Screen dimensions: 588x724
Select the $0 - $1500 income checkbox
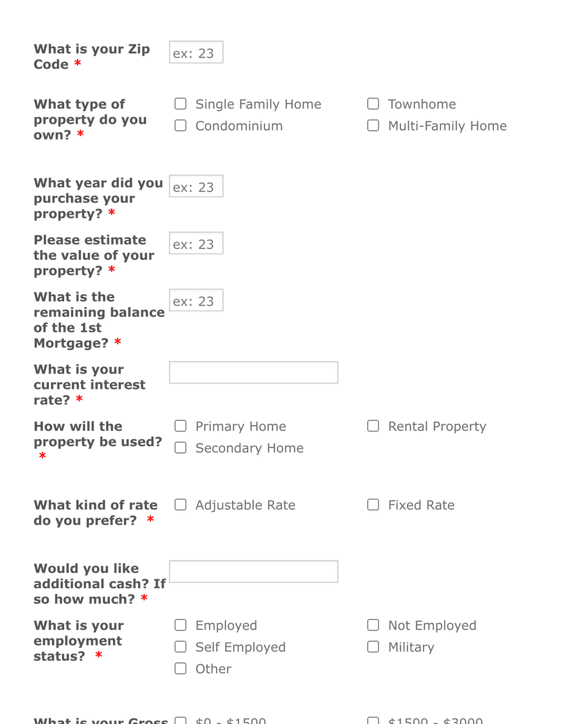(x=180, y=719)
